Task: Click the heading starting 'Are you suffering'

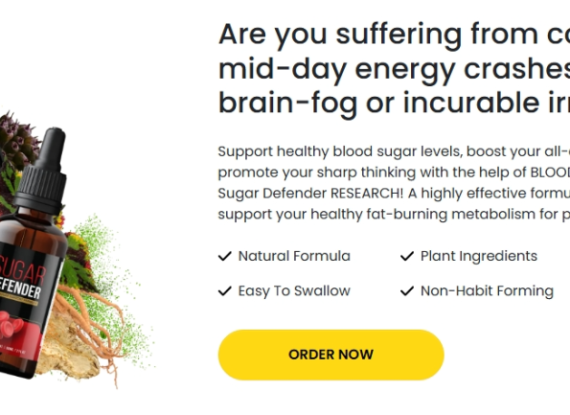Action: [x=394, y=35]
